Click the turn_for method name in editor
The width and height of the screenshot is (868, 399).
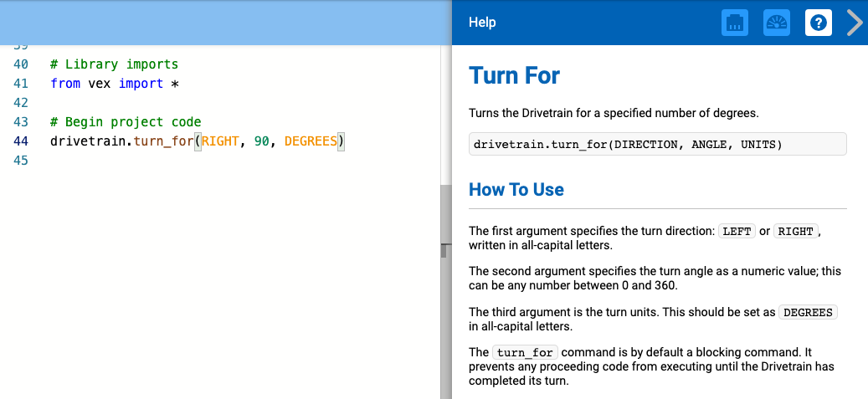point(163,141)
